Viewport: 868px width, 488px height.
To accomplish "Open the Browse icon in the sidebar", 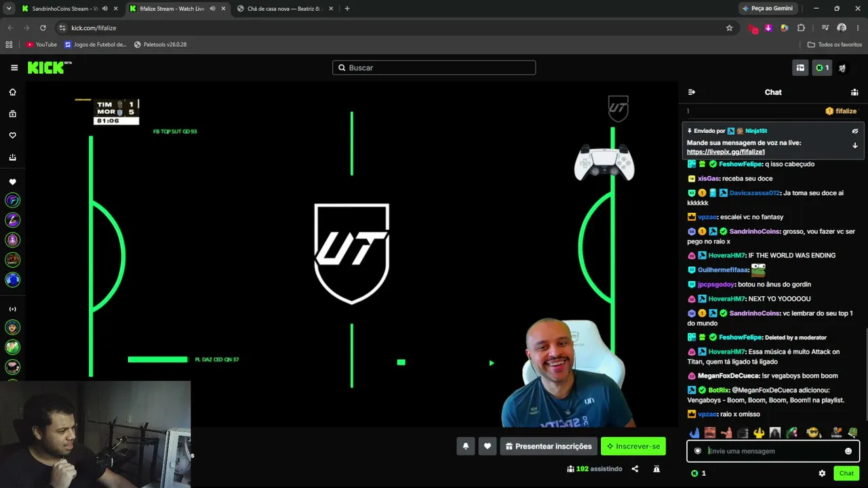I will click(12, 114).
